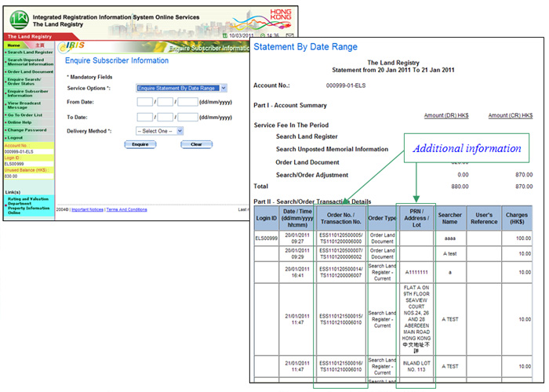This screenshot has height=392, width=549.
Task: Select Enquire Subscriber Information in sidebar
Action: click(28, 93)
